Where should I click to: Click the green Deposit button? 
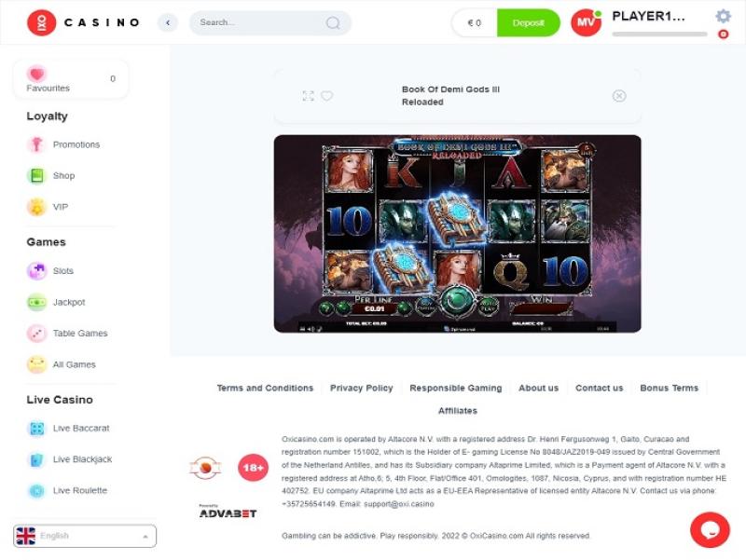point(528,22)
